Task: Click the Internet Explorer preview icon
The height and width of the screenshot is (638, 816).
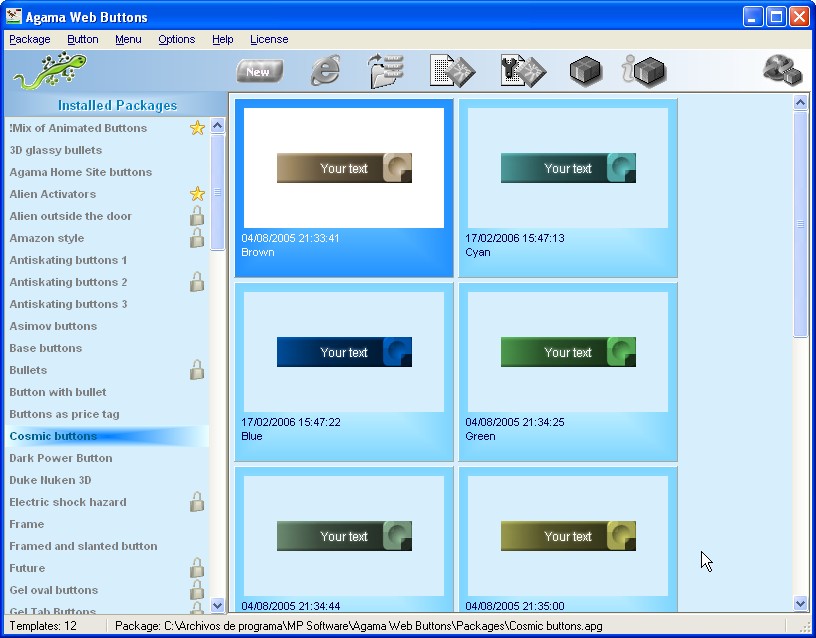Action: (x=326, y=70)
